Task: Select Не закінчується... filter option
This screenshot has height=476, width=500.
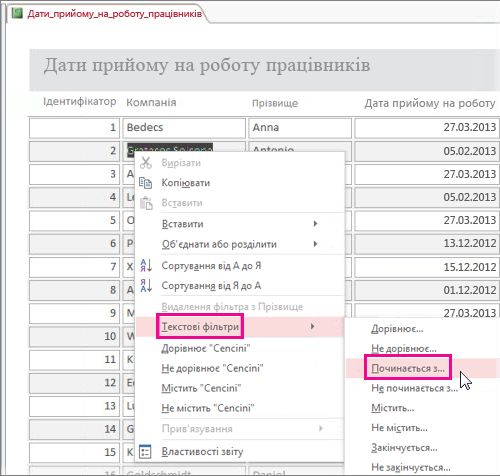Action: (411, 467)
